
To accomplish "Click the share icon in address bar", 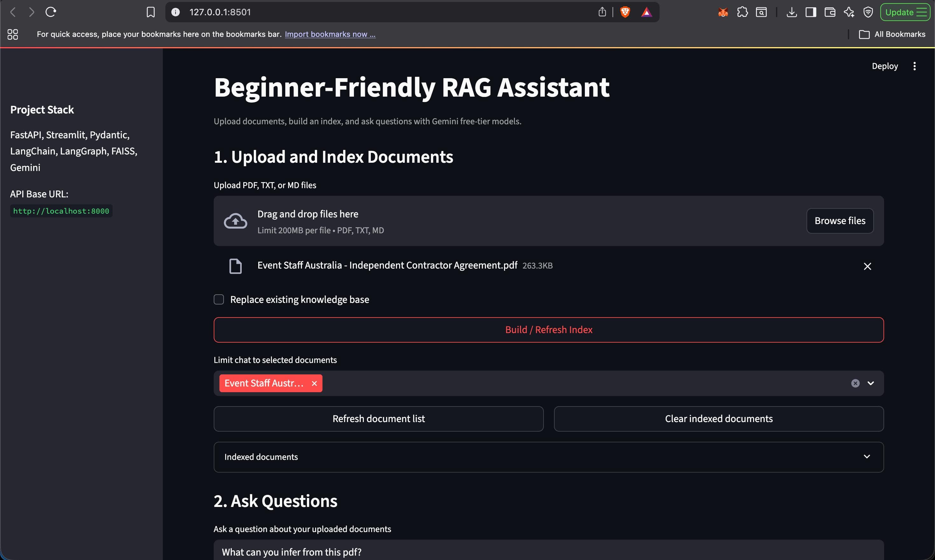I will (x=602, y=12).
